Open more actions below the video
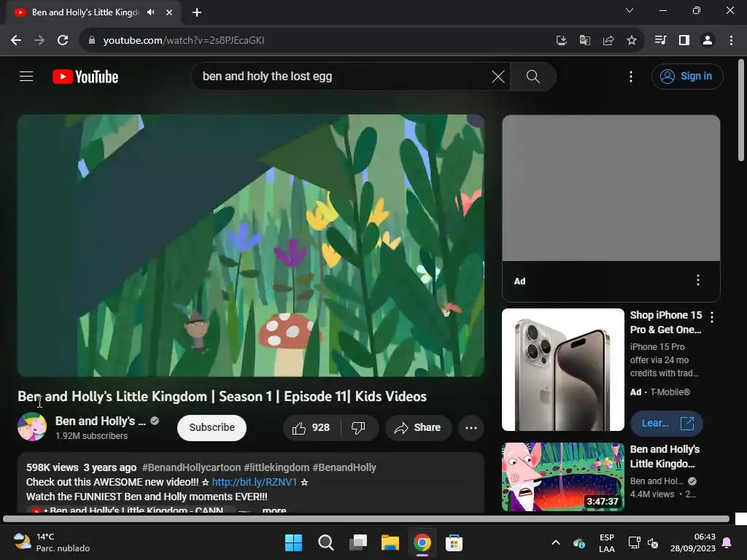Screen dimensions: 747x560 tap(471, 427)
